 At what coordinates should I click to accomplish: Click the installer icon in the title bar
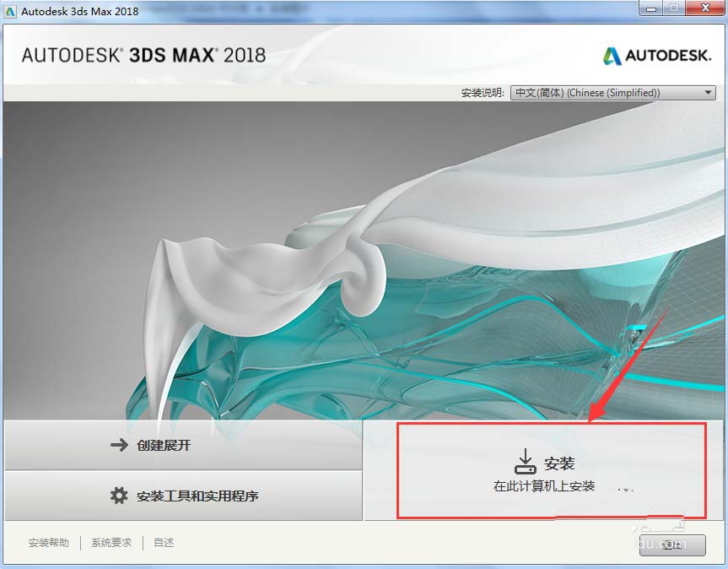coord(11,10)
